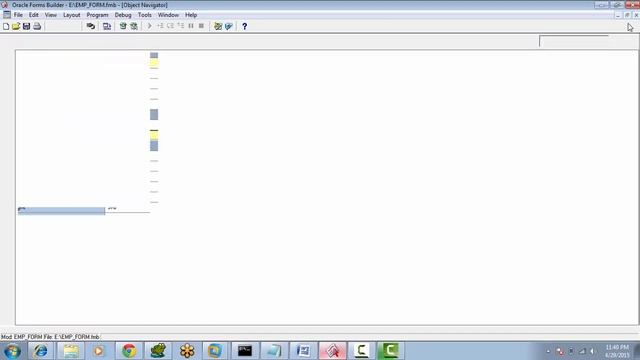Click the search field at top right
The image size is (640, 360).
[574, 41]
